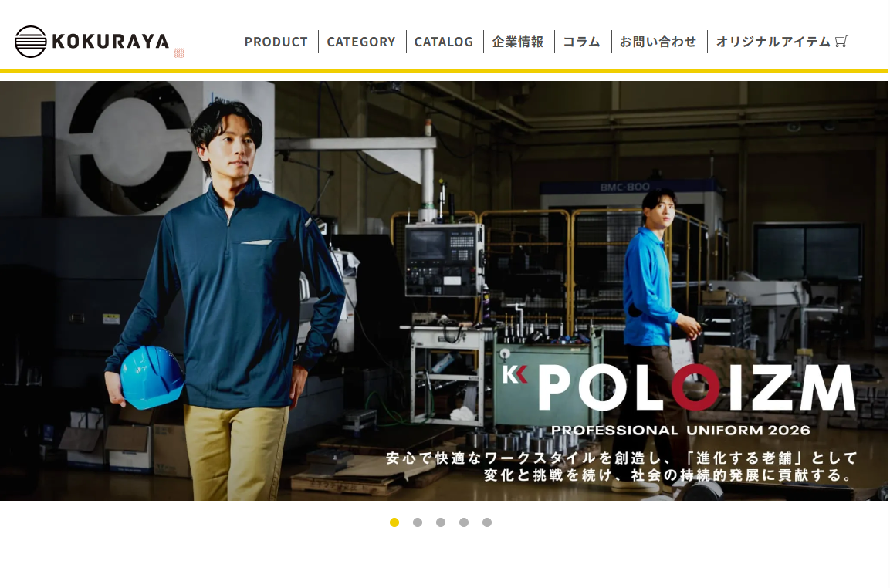890x588 pixels.
Task: Click the KK Poloizm logo mark
Action: tap(515, 374)
